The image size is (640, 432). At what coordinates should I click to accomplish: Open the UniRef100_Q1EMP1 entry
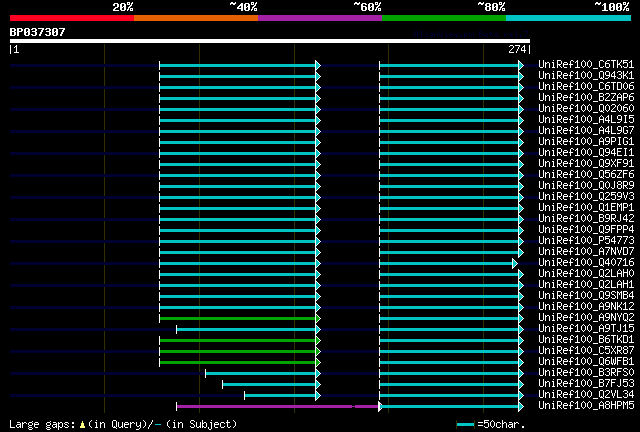click(586, 208)
